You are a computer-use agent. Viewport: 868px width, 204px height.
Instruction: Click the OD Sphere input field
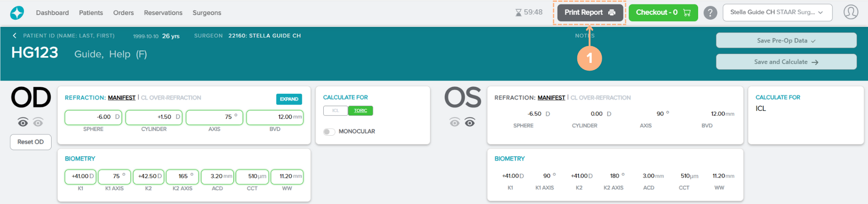(x=93, y=117)
